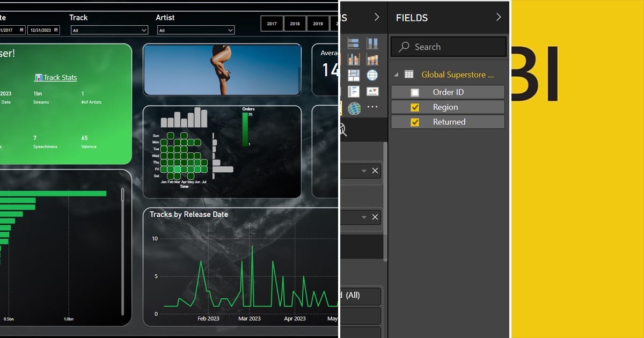This screenshot has height=338, width=644.
Task: Collapse the Fields pane with its chevron
Action: click(x=499, y=17)
